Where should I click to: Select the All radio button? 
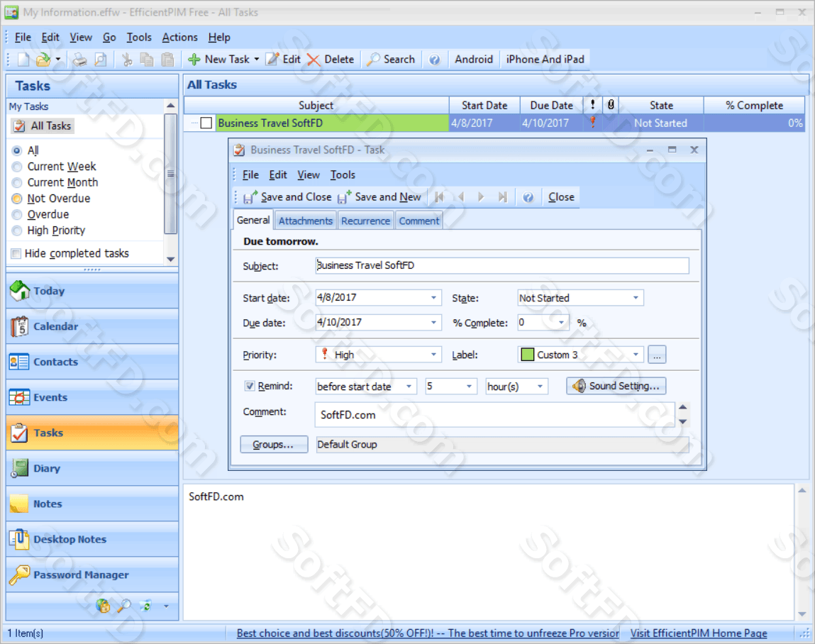click(x=16, y=151)
